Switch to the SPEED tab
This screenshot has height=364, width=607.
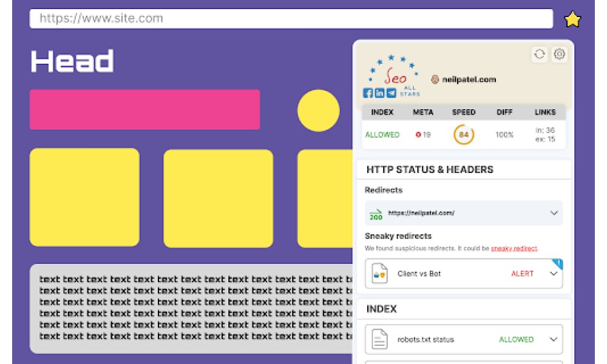point(464,112)
